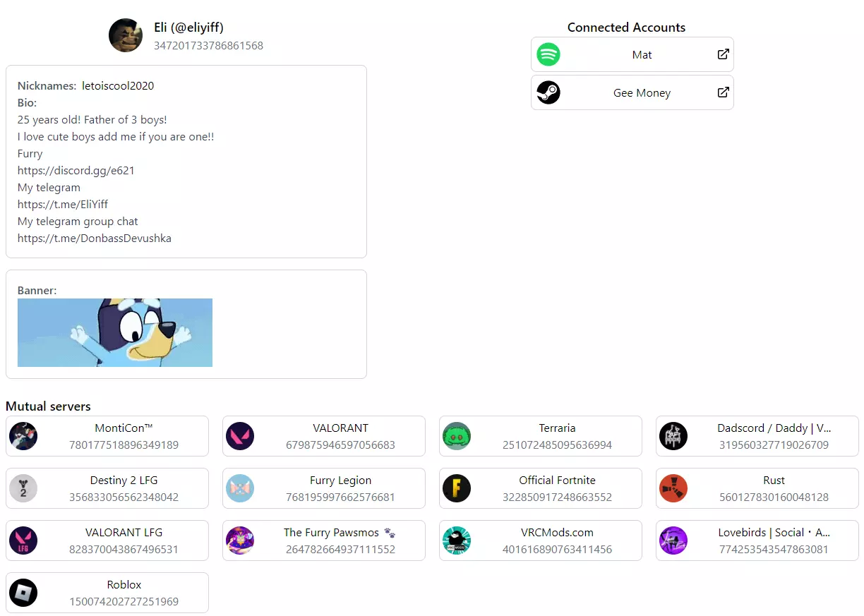The image size is (864, 616).
Task: Open the Mat Spotify connected account
Action: (x=632, y=54)
